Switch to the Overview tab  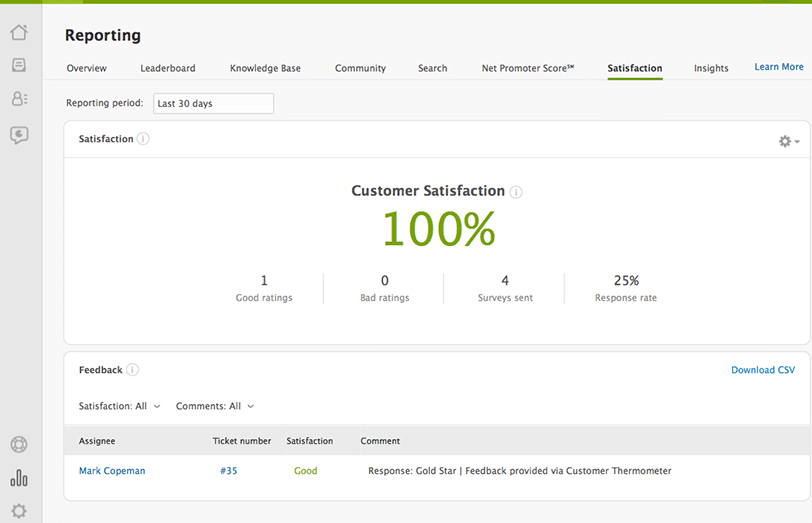[86, 68]
